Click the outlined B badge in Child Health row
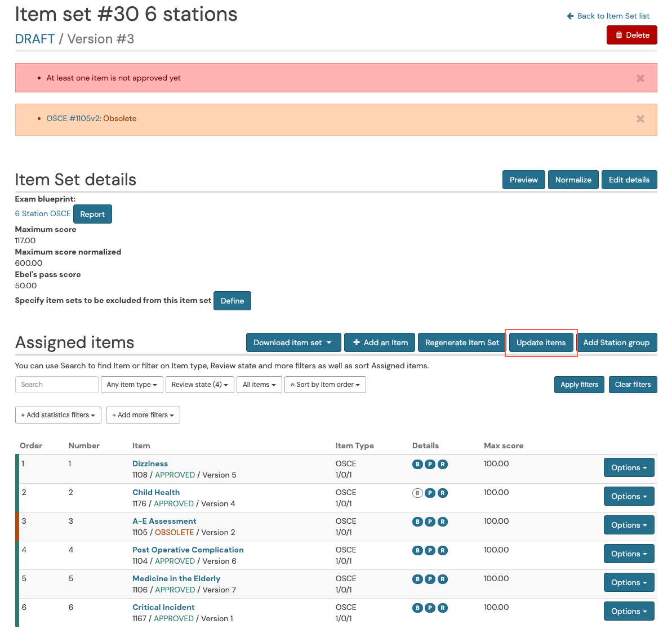Viewport: 672px width, 633px height. point(417,493)
